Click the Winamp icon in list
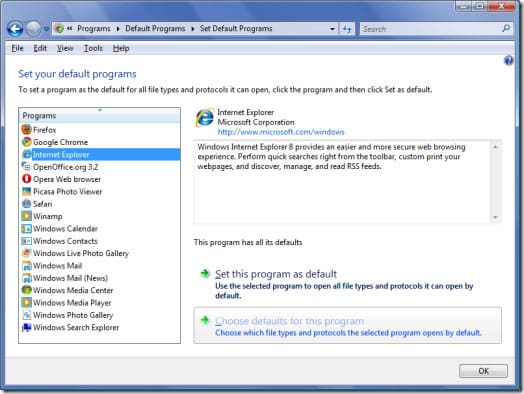 click(x=26, y=216)
